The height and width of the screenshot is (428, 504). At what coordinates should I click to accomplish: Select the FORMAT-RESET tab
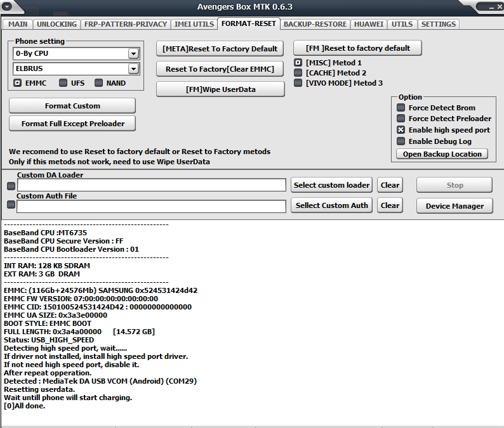248,23
